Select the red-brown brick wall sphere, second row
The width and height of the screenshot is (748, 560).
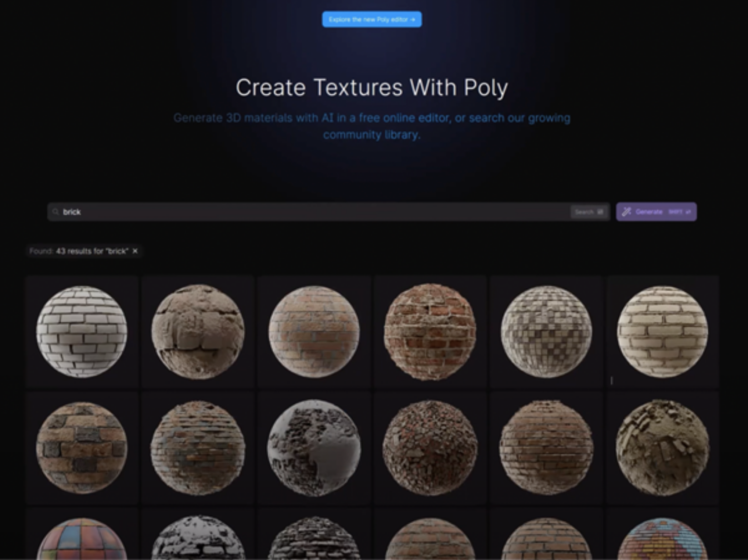click(546, 448)
